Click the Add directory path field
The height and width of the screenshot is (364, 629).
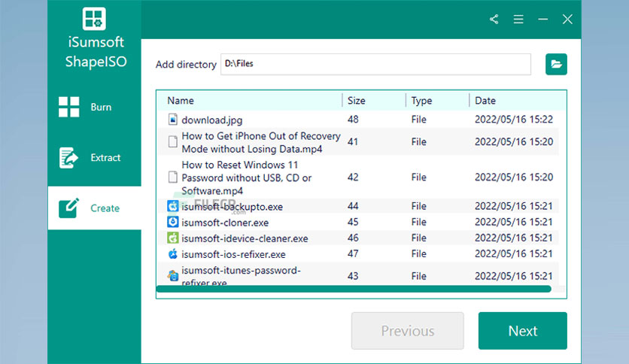375,64
